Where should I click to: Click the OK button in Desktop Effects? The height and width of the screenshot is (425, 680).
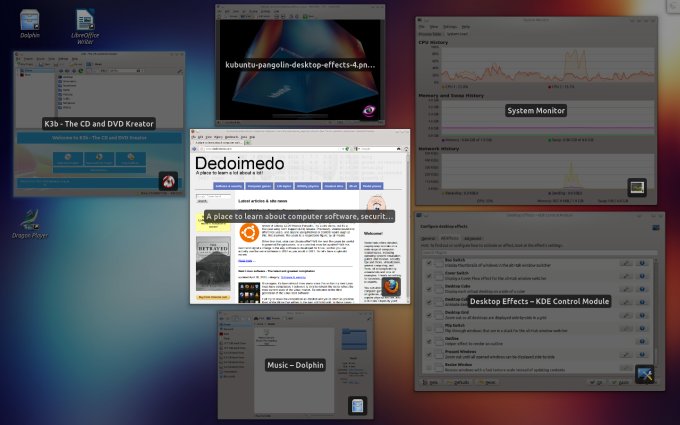coord(596,382)
